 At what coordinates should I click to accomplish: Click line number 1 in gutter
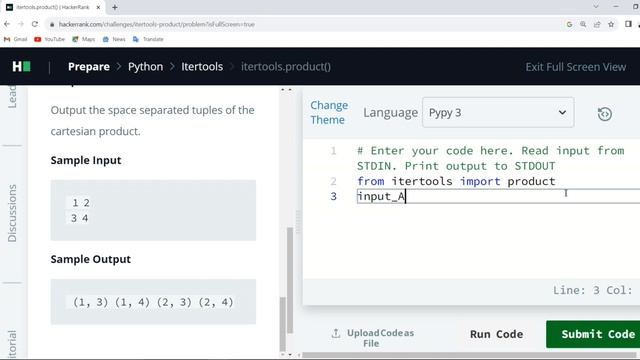pyautogui.click(x=333, y=151)
